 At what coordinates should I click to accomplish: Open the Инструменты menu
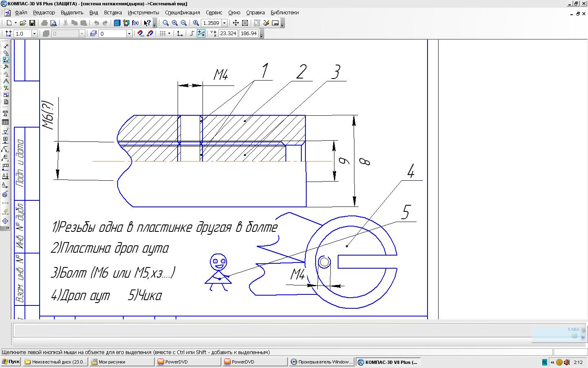click(x=143, y=13)
